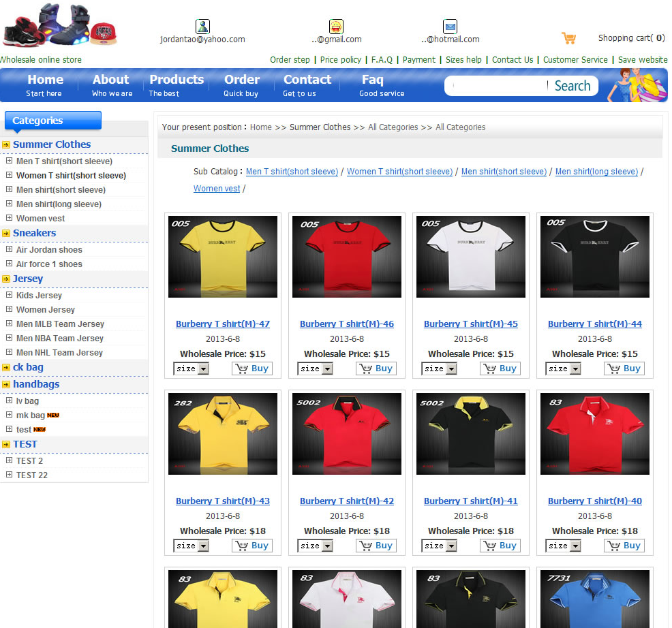This screenshot has width=672, height=628.
Task: Buy Burberry T shirt(M)-43
Action: [x=252, y=546]
